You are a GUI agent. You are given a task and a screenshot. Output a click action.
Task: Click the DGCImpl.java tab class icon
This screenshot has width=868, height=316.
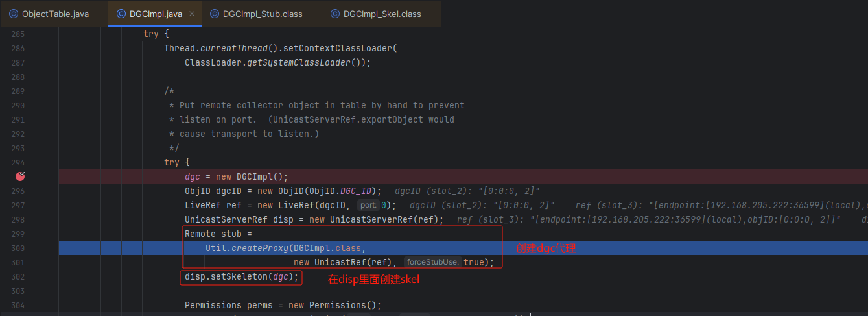click(121, 14)
